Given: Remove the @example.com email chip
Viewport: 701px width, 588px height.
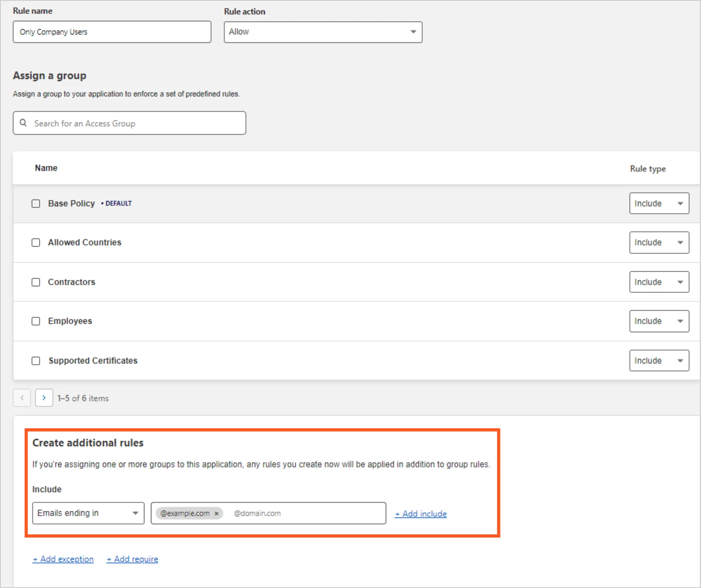Looking at the screenshot, I should pyautogui.click(x=217, y=514).
